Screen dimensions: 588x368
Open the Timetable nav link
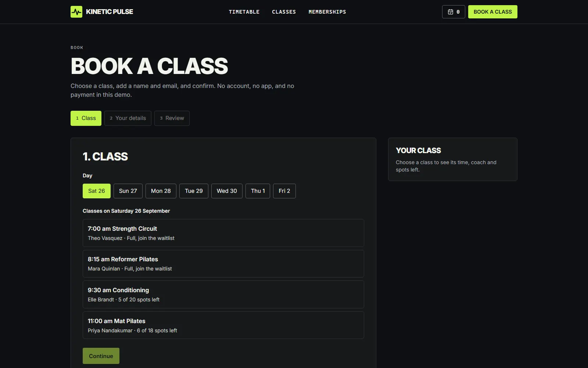[244, 12]
